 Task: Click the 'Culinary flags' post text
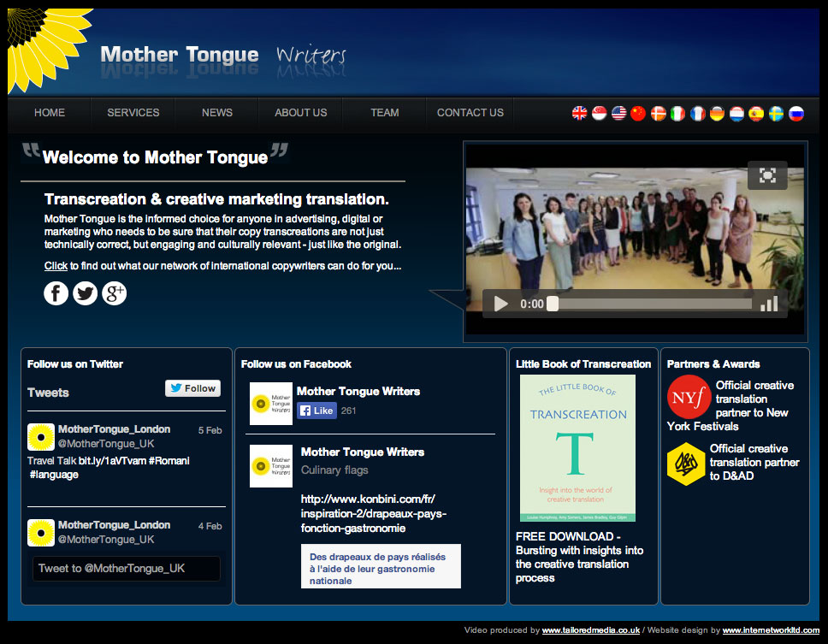[334, 470]
